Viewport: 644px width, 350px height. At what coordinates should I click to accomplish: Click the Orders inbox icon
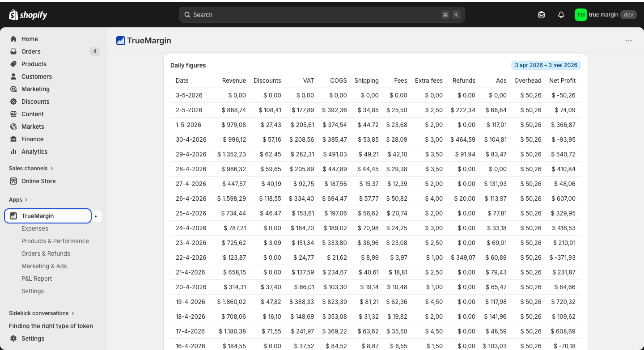(13, 51)
